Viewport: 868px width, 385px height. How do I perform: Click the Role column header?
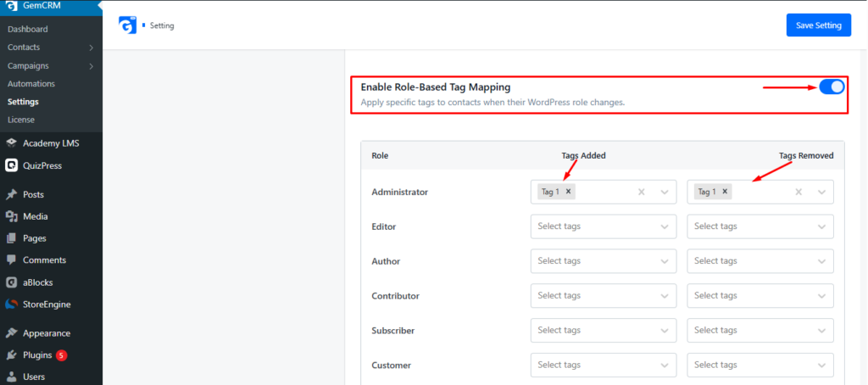coord(380,156)
